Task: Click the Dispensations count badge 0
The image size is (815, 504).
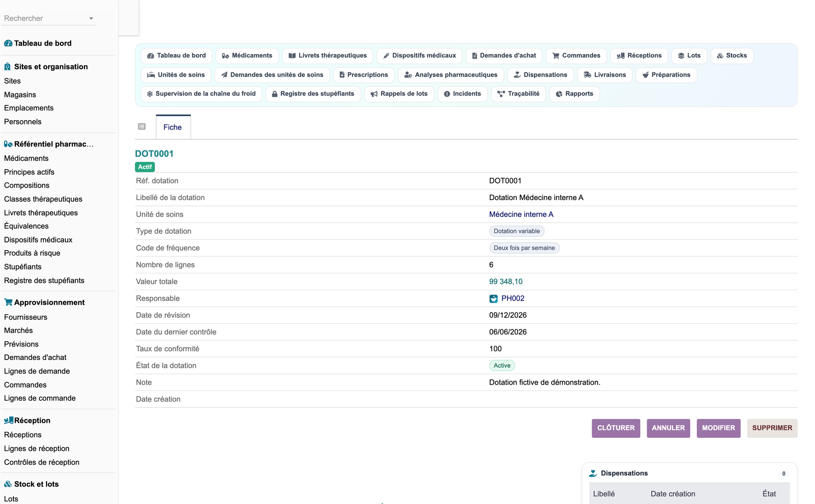Action: point(784,474)
